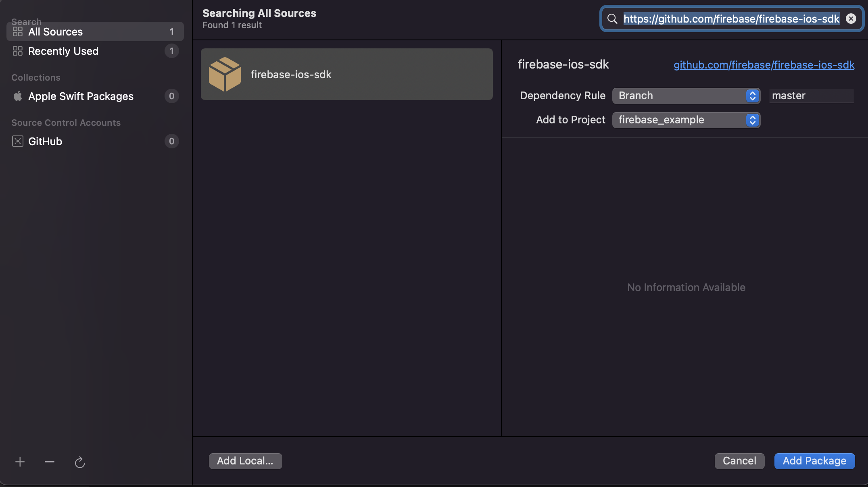The image size is (868, 487).
Task: Open the Add to Project dropdown
Action: (686, 120)
